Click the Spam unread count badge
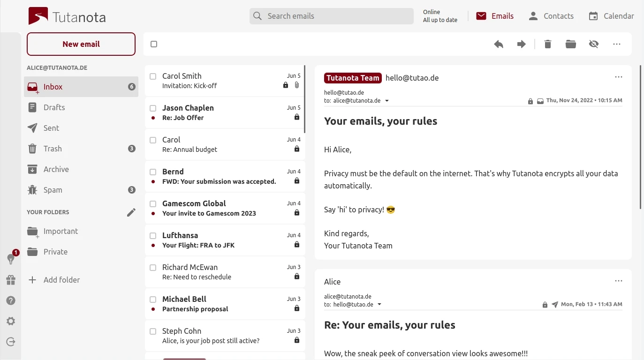Viewport: 644px width, 360px height. pyautogui.click(x=132, y=190)
